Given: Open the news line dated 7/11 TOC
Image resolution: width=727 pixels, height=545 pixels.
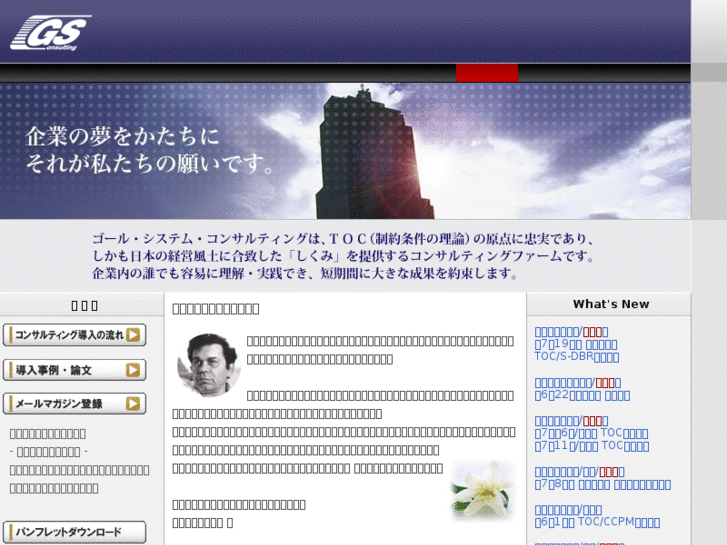Looking at the screenshot, I should (592, 446).
